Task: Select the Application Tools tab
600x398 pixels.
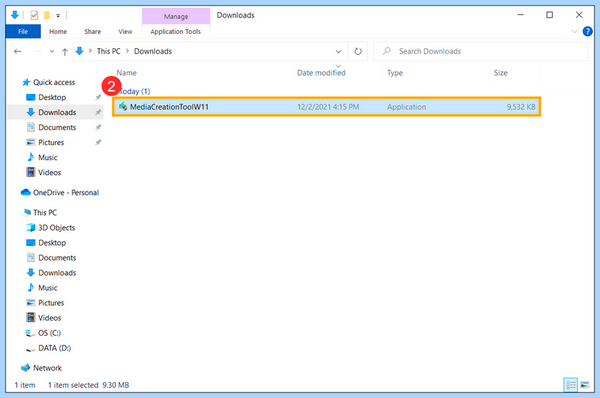Action: (176, 31)
